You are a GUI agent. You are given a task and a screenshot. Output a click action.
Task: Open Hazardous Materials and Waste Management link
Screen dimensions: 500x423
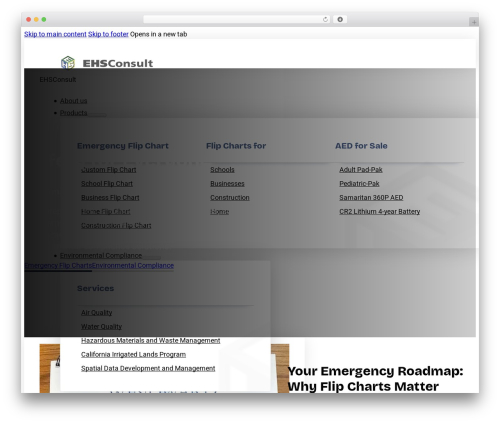[150, 341]
